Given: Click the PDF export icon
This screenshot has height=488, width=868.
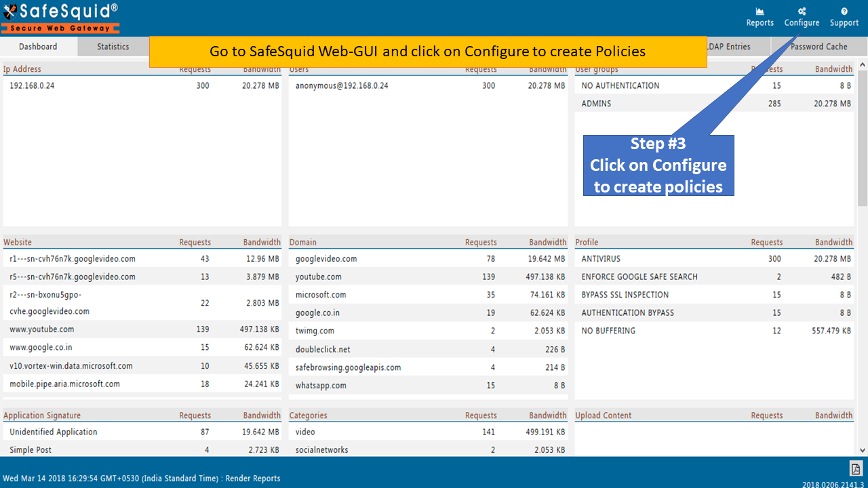Looking at the screenshot, I should tap(856, 468).
